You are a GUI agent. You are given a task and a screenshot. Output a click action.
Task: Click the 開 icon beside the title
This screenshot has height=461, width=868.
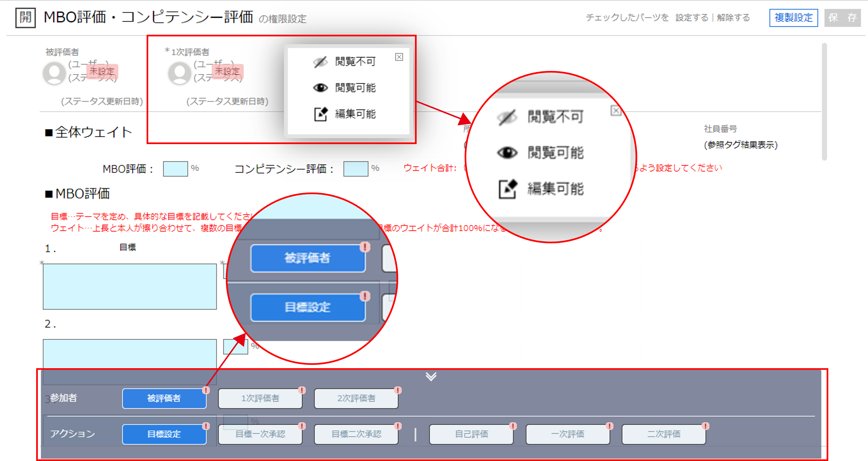point(25,18)
